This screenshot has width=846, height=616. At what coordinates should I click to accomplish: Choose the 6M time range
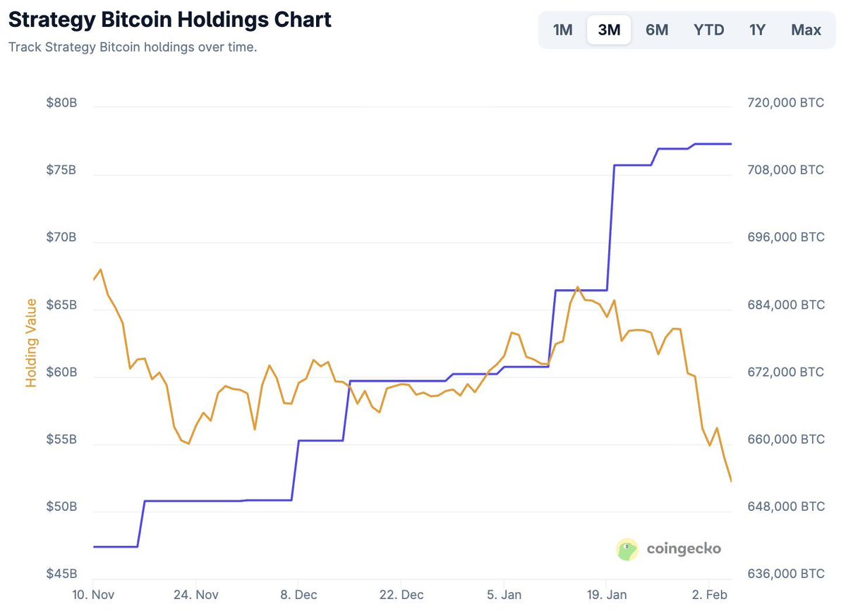click(656, 30)
